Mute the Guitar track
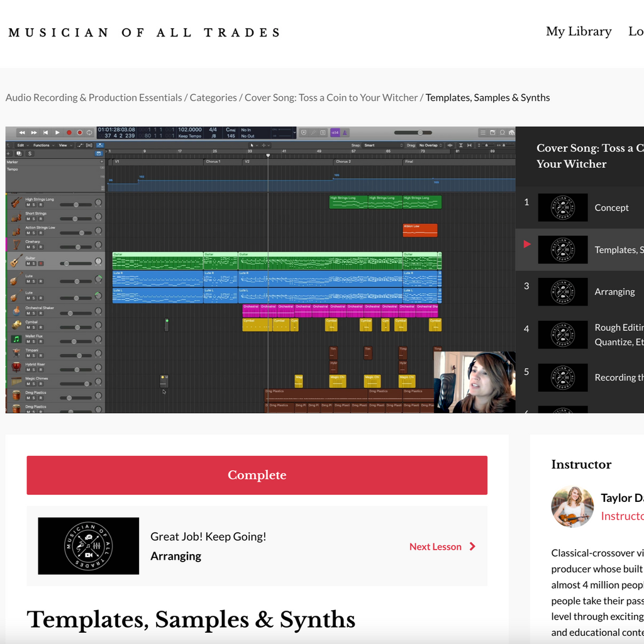Image resolution: width=644 pixels, height=644 pixels. pyautogui.click(x=28, y=264)
